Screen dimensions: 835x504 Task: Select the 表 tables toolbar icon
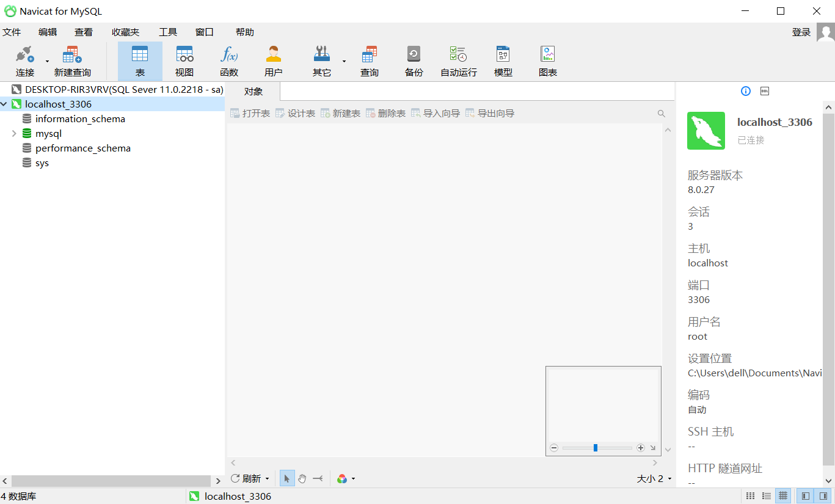click(140, 61)
